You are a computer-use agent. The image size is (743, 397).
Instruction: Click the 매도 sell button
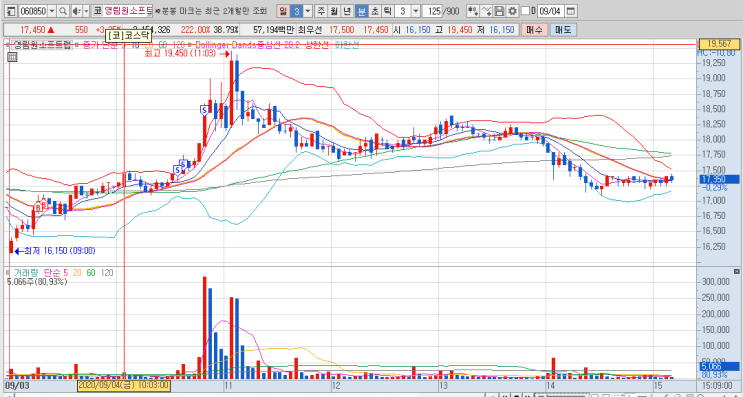(x=563, y=30)
